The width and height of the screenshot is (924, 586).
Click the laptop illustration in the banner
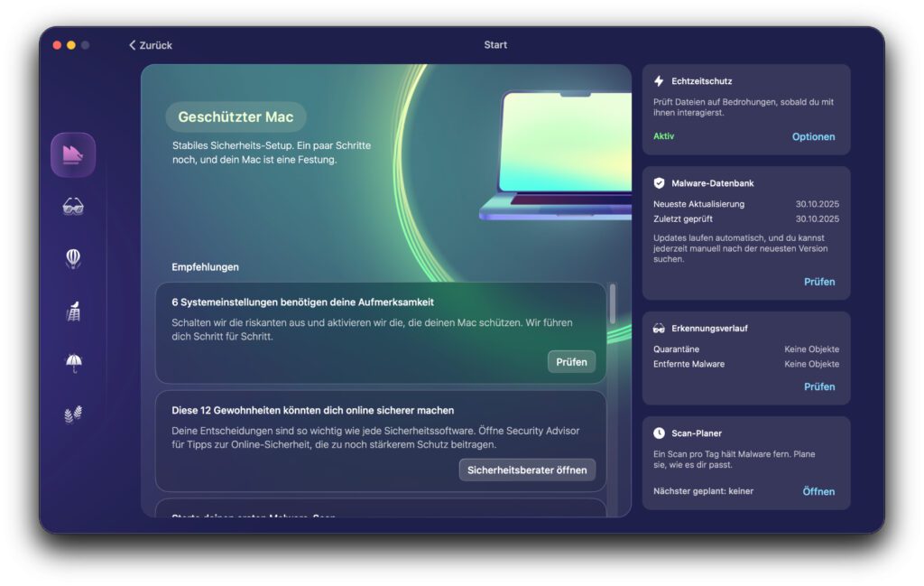point(559,153)
